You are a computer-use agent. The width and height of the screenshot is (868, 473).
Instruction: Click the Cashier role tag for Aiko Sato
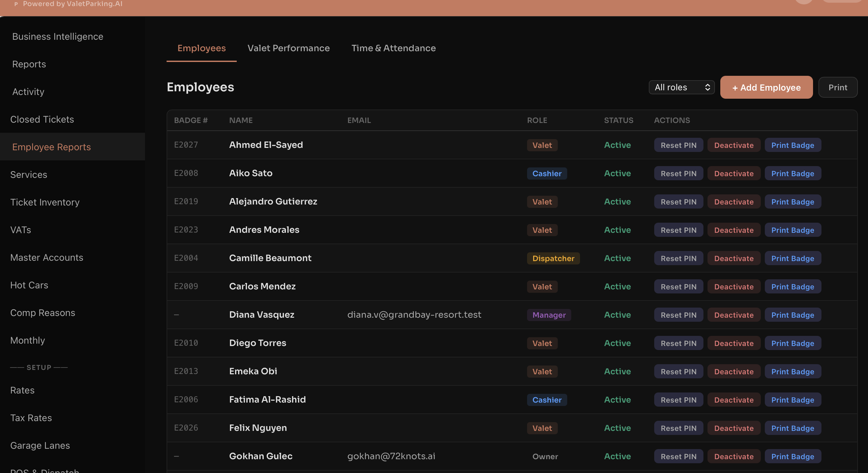(x=547, y=173)
